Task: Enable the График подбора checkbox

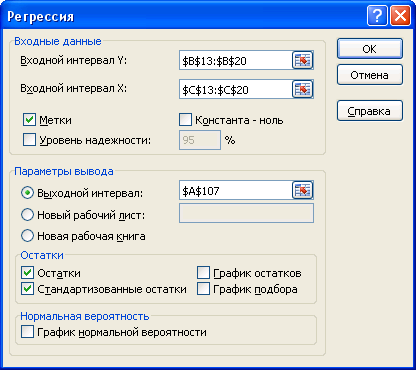Action: tap(203, 289)
